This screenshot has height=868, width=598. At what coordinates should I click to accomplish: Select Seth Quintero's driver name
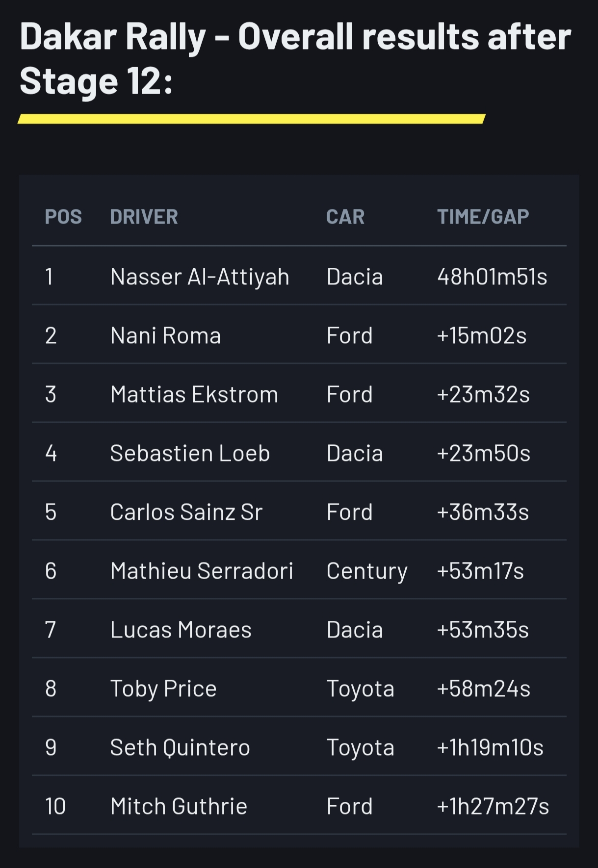(180, 747)
